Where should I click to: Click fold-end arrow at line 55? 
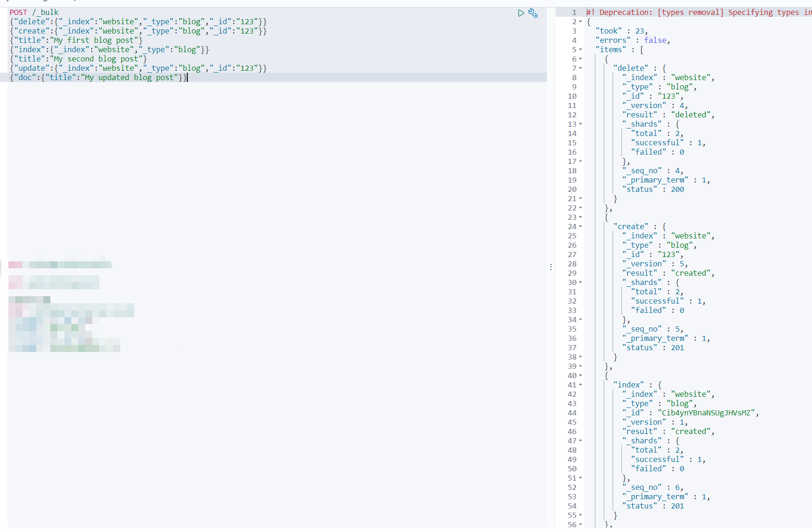click(580, 515)
